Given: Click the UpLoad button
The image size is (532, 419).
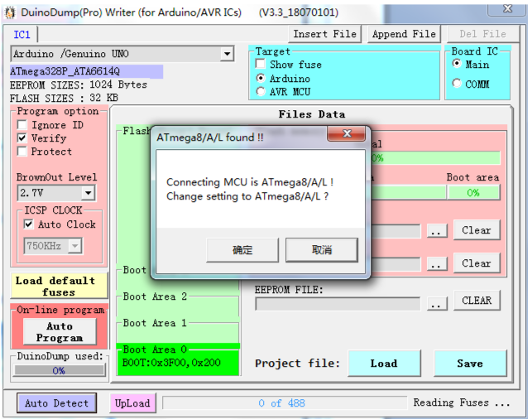Looking at the screenshot, I should point(132,403).
